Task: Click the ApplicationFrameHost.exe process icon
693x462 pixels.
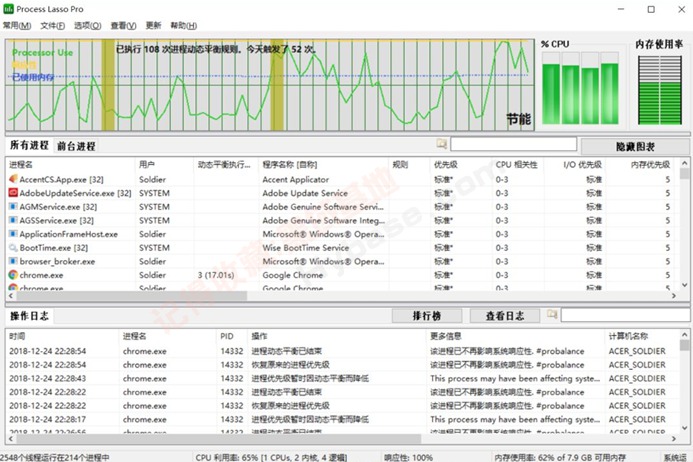Action: tap(13, 234)
